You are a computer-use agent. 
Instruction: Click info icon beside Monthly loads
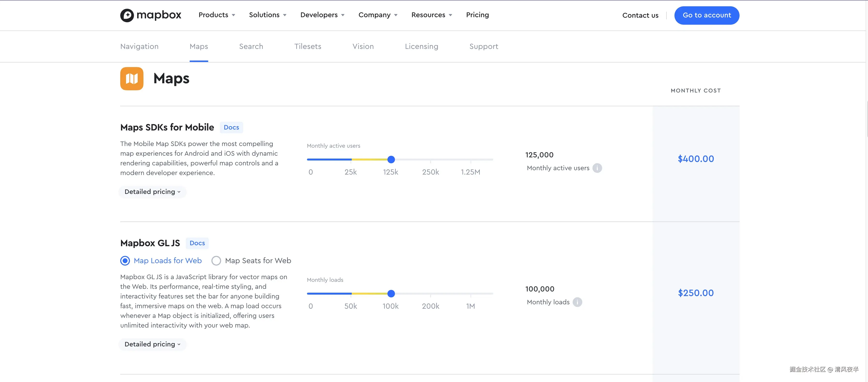click(577, 302)
